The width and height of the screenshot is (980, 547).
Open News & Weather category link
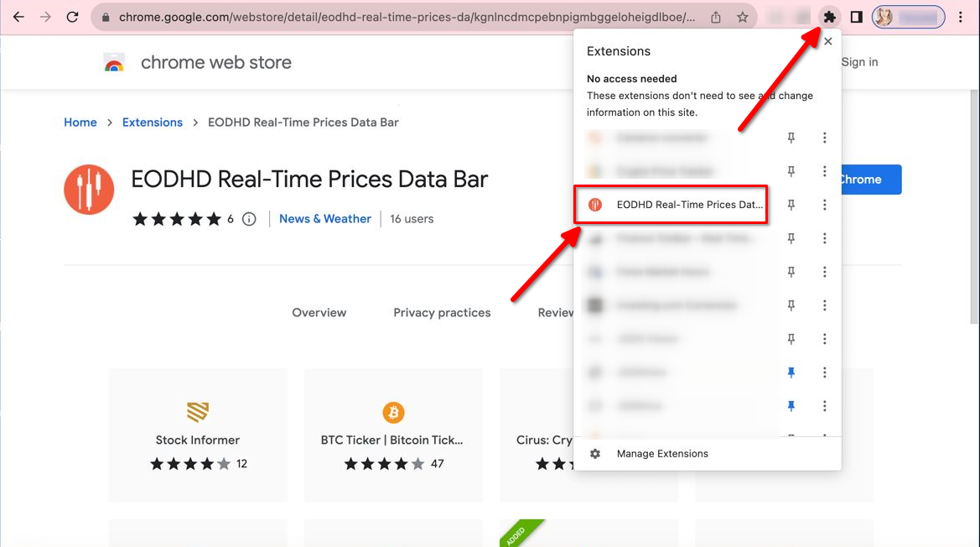325,219
